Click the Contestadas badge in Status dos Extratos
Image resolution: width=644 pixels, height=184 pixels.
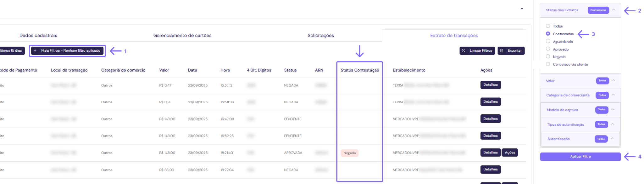(598, 10)
